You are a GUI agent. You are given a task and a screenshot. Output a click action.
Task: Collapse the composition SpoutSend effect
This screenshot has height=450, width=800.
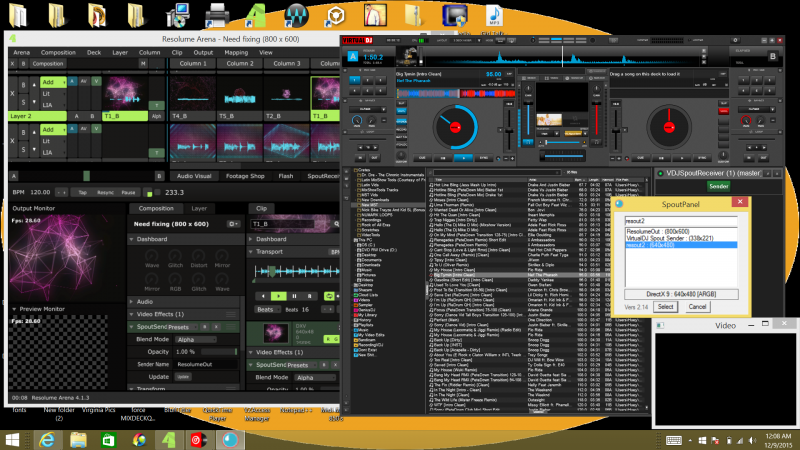point(132,327)
